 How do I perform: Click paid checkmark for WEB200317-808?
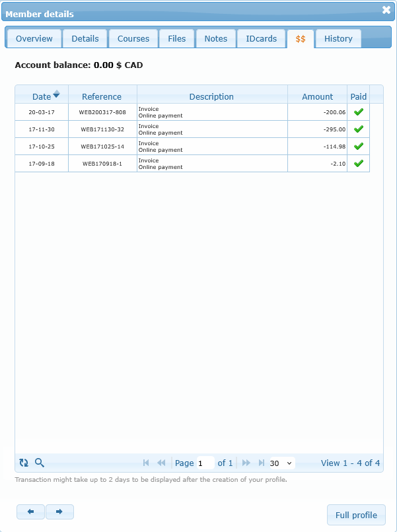tap(359, 112)
